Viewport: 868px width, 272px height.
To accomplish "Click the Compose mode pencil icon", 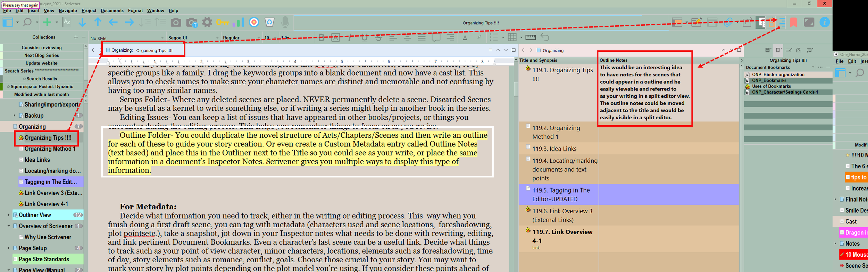I will [x=696, y=22].
